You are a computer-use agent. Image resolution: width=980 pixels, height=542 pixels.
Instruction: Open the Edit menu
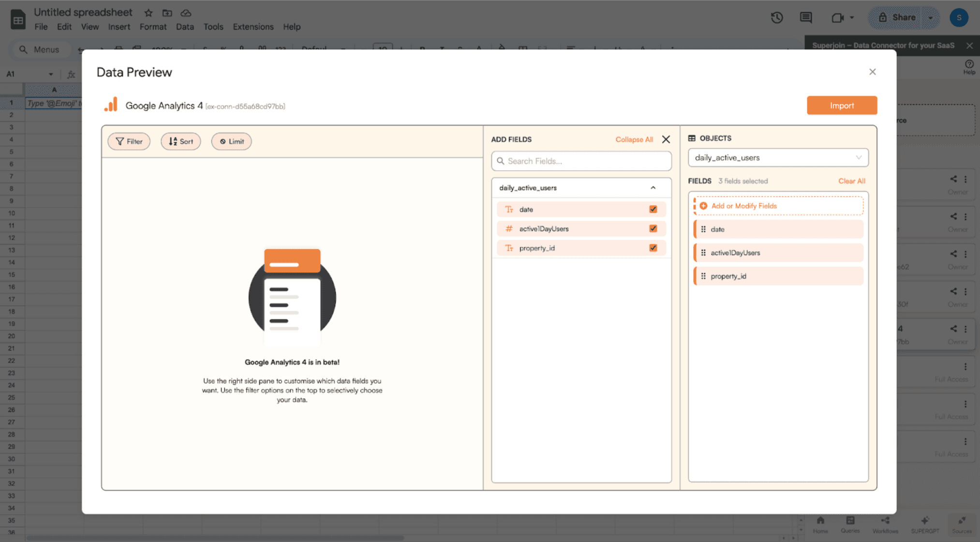pos(64,27)
